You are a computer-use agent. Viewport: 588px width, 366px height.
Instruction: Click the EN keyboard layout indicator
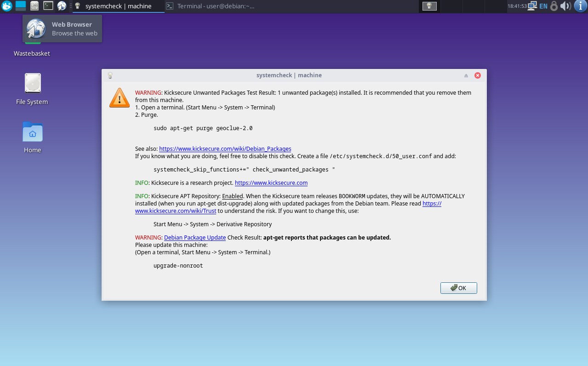pos(543,6)
